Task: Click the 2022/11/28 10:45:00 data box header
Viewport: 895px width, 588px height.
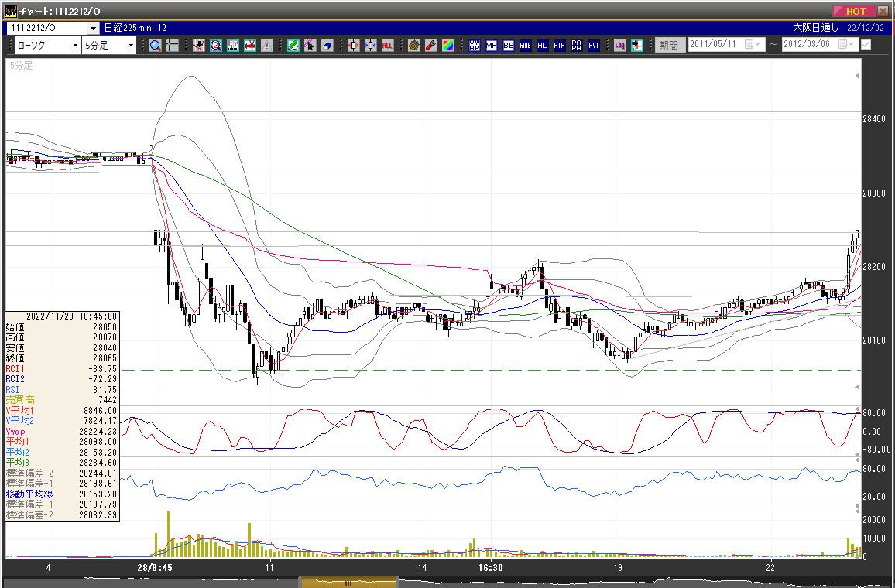Action: (x=71, y=316)
